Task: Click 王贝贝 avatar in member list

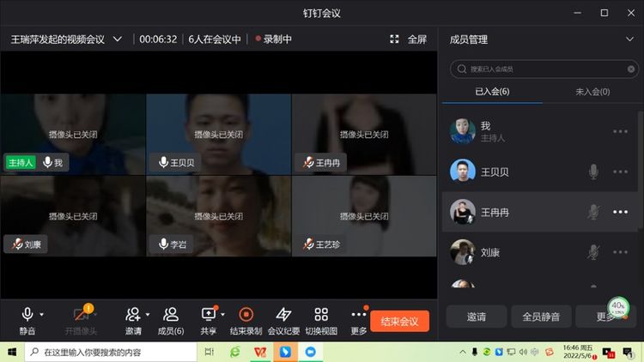Action: (x=463, y=171)
